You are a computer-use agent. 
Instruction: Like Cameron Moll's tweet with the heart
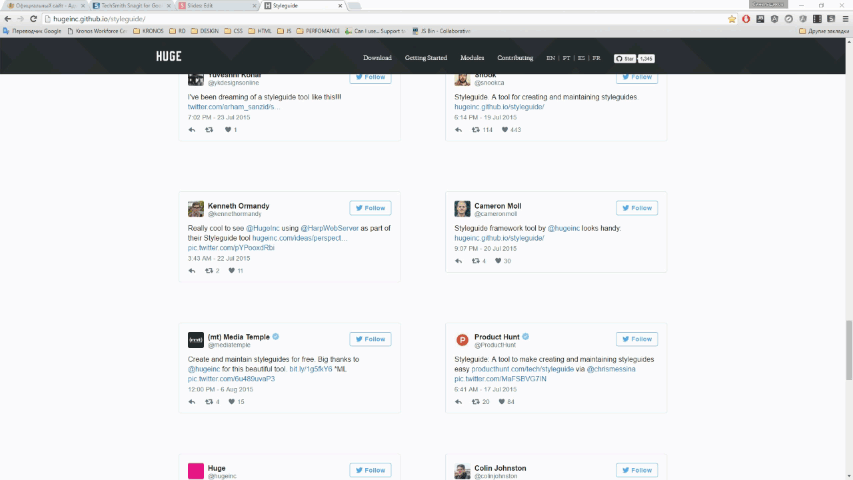[x=498, y=261]
